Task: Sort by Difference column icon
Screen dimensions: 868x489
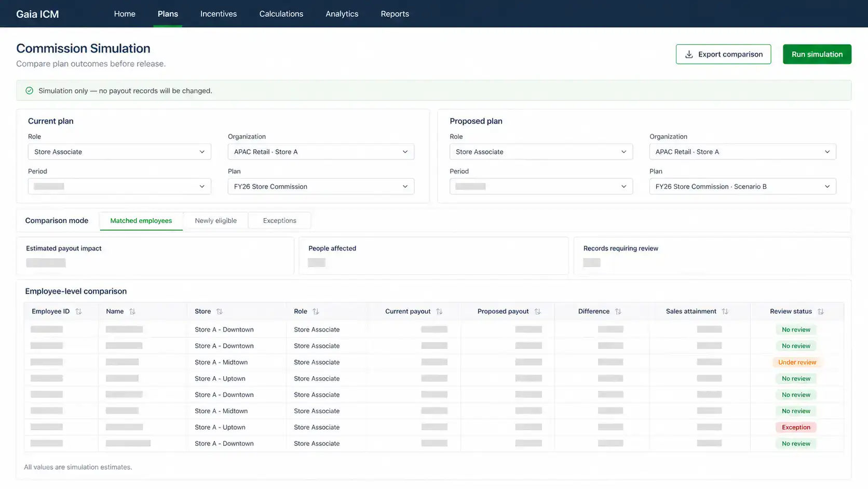Action: (618, 311)
